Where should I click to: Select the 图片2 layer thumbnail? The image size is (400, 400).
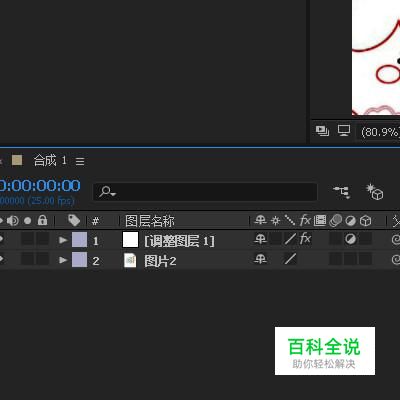[130, 260]
